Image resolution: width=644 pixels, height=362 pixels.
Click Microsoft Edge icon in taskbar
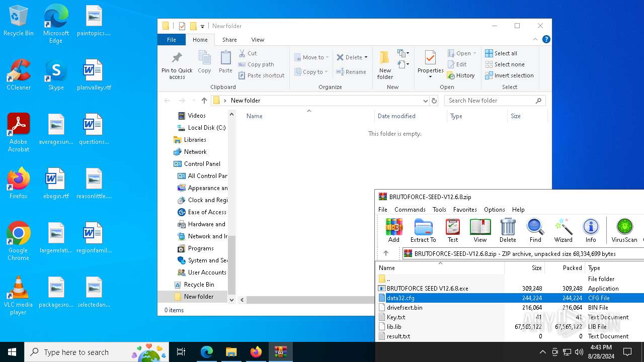tap(207, 352)
